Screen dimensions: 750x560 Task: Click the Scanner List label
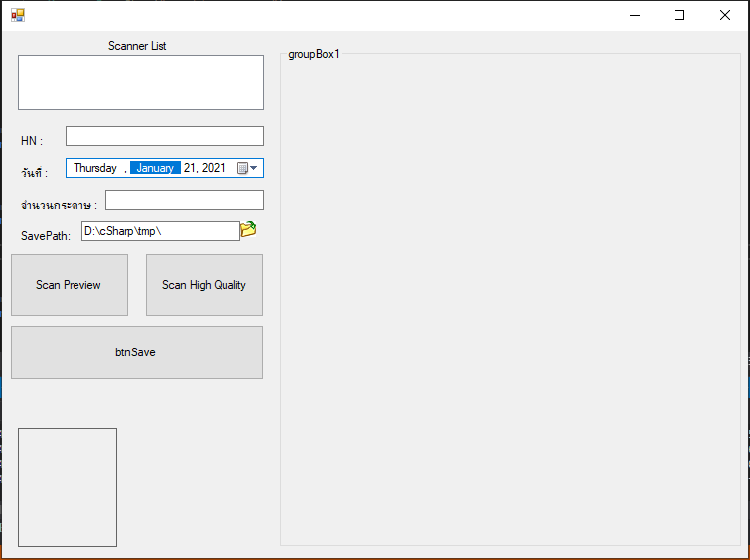pos(137,46)
